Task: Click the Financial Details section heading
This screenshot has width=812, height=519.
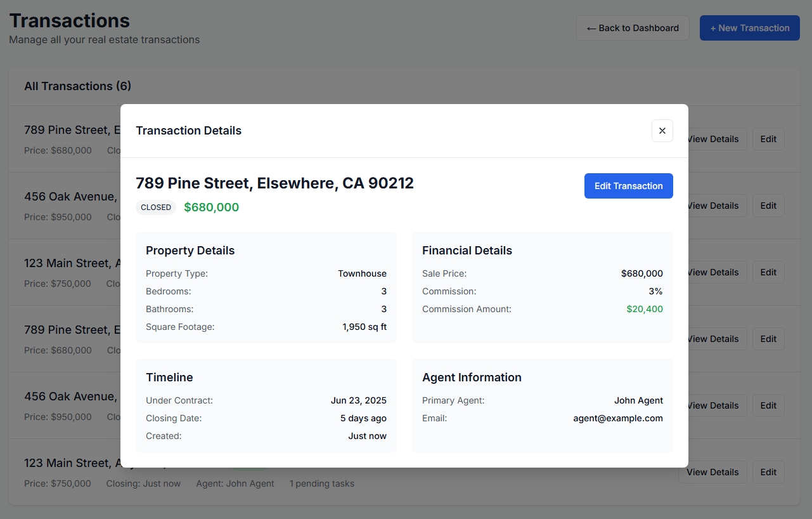Action: pyautogui.click(x=467, y=251)
